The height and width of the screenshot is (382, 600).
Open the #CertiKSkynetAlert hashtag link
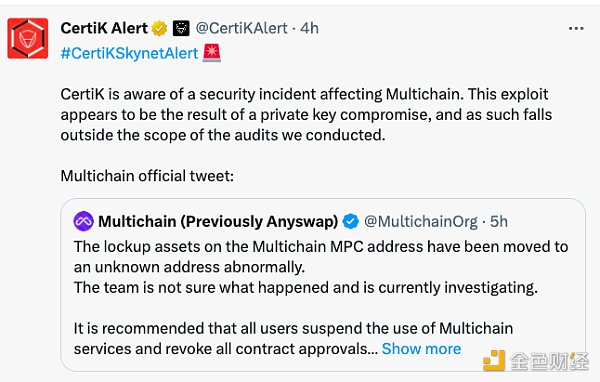[x=129, y=53]
